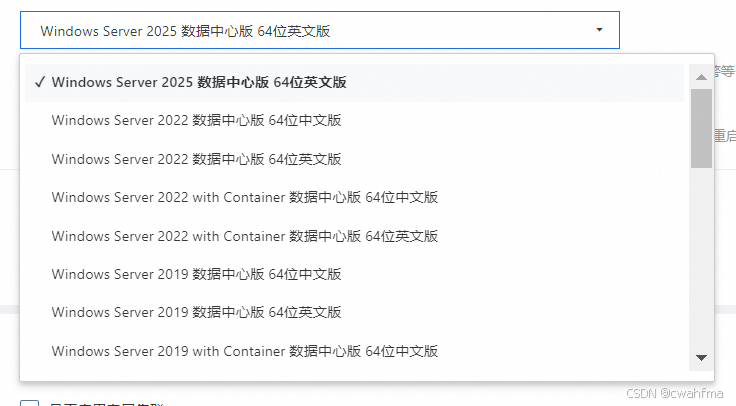Select Windows Server 2019 with Container 64位中文版
The width and height of the screenshot is (736, 406).
(354, 351)
